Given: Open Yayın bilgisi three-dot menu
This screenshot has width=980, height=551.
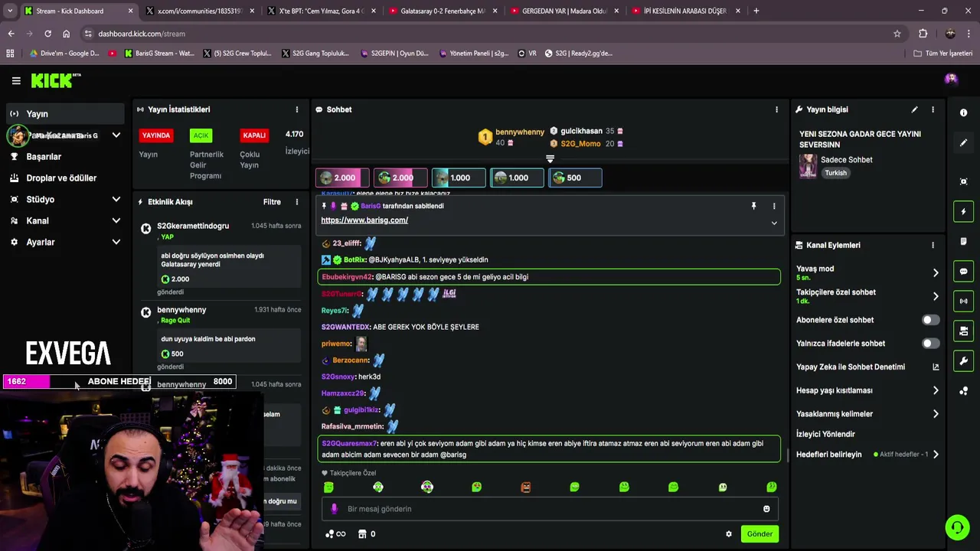Looking at the screenshot, I should point(933,109).
